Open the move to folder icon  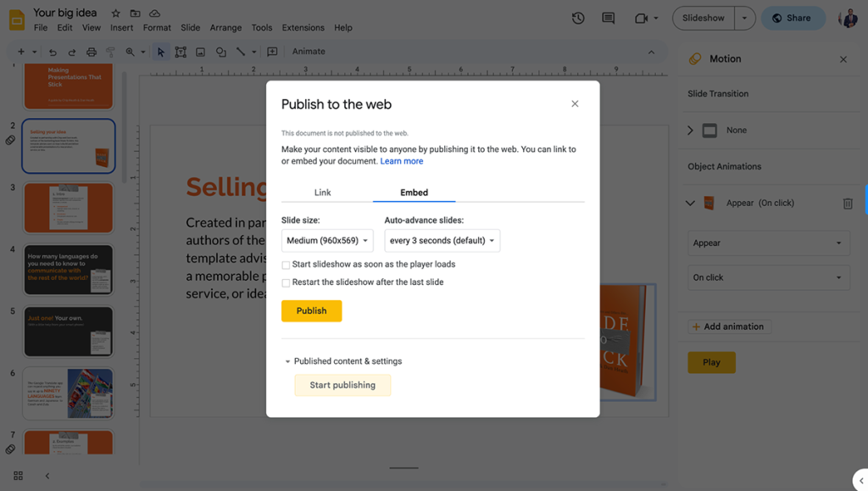[x=135, y=14]
